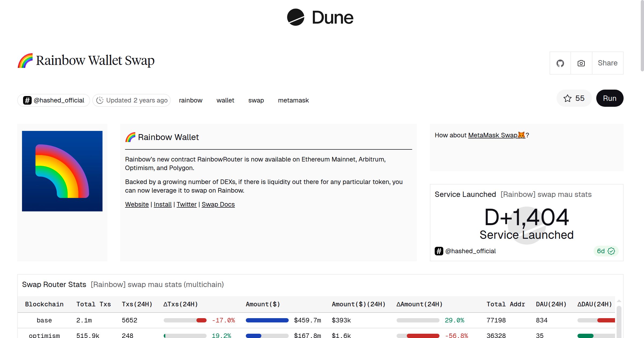Select the rainbow tag
The height and width of the screenshot is (338, 644).
pyautogui.click(x=191, y=100)
